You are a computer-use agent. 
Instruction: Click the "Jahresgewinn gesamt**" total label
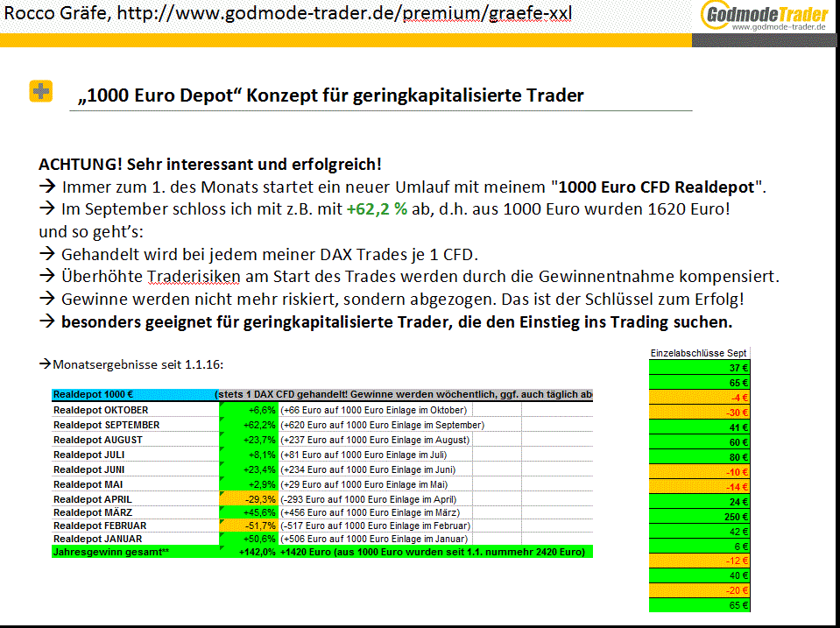coord(111,552)
